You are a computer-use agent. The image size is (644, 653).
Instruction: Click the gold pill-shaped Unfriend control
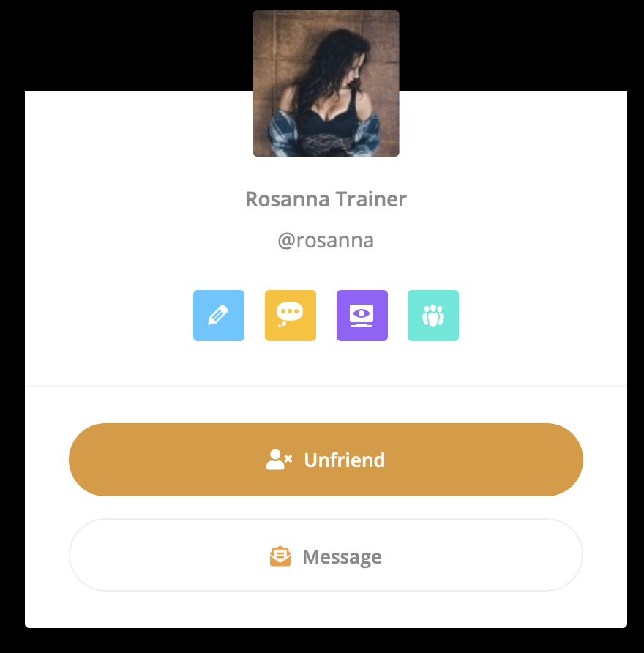coord(326,459)
